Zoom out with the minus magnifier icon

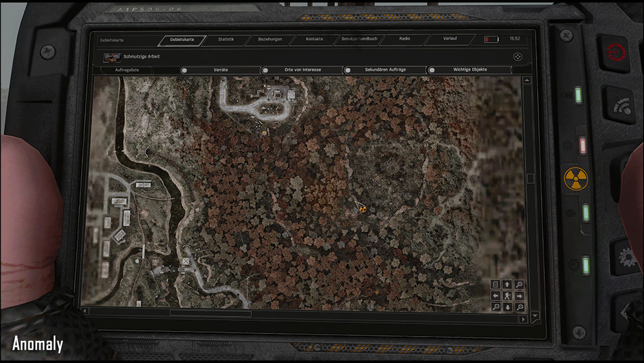496,307
